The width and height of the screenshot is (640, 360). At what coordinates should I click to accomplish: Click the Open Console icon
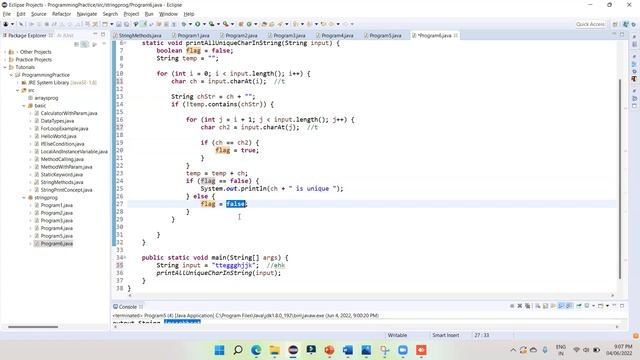point(600,306)
